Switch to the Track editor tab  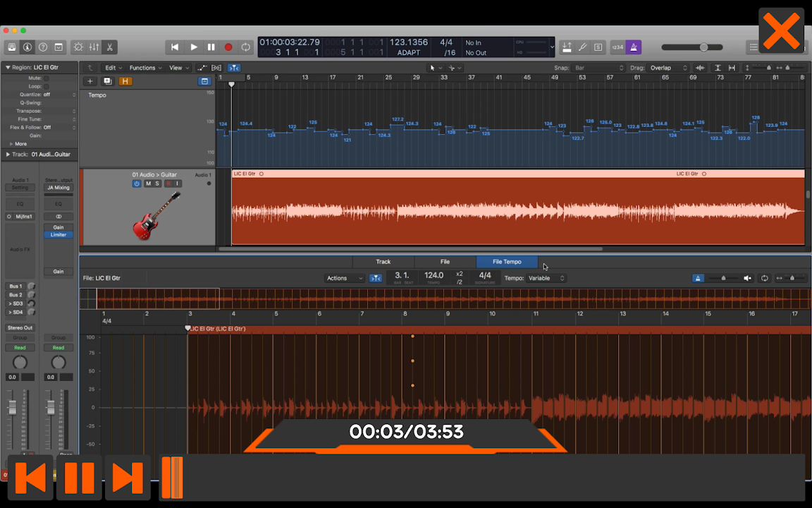tap(383, 262)
